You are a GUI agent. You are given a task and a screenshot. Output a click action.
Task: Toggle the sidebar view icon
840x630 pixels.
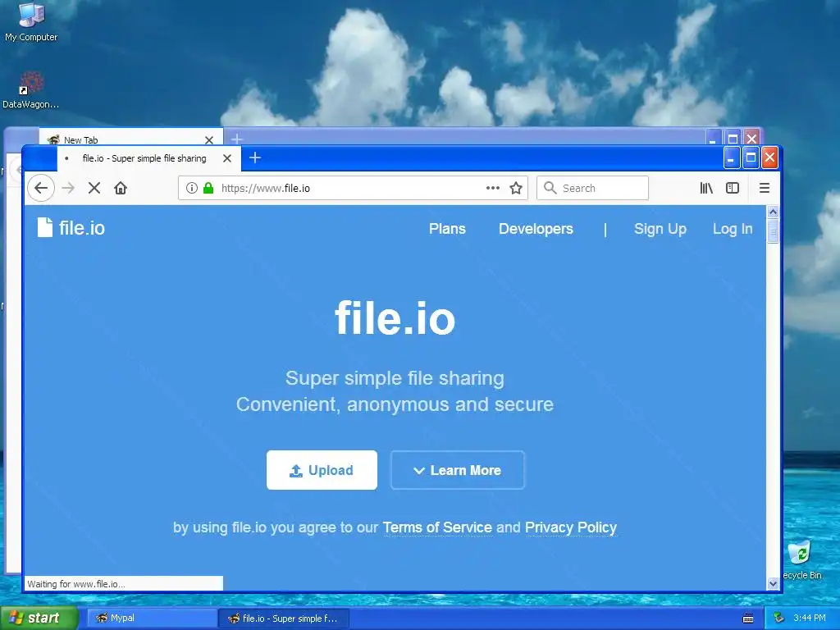pos(733,188)
